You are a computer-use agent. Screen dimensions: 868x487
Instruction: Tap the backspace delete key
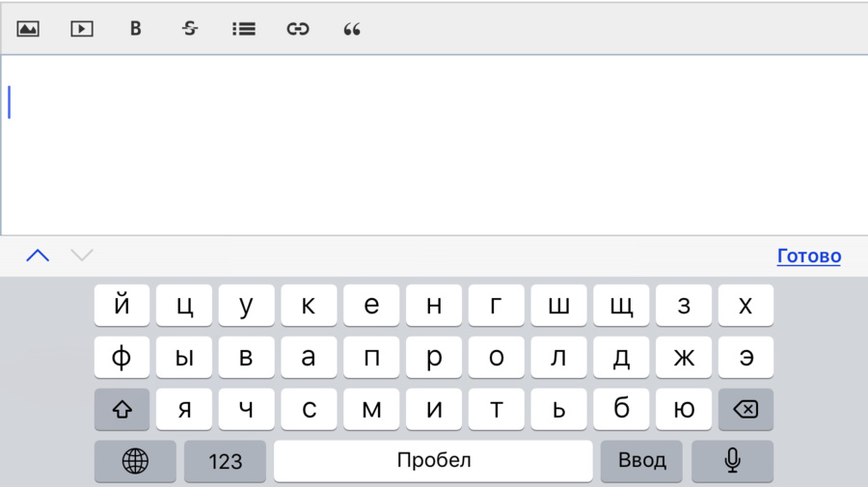(x=746, y=409)
